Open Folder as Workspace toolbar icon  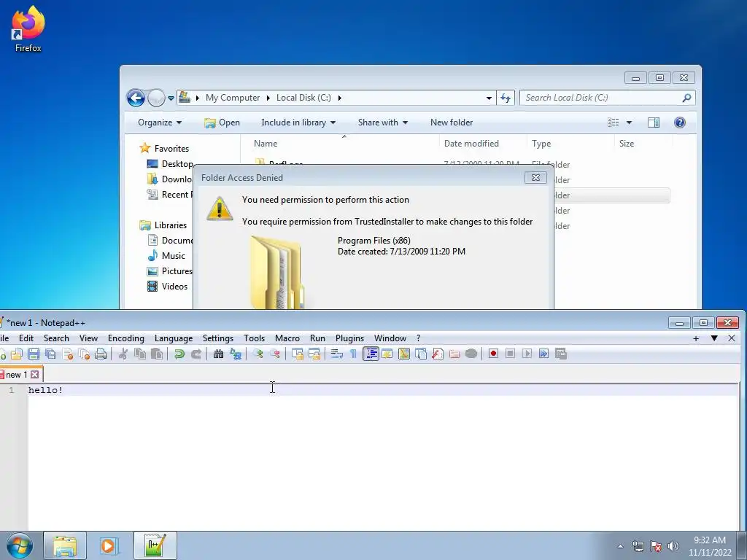pyautogui.click(x=454, y=354)
